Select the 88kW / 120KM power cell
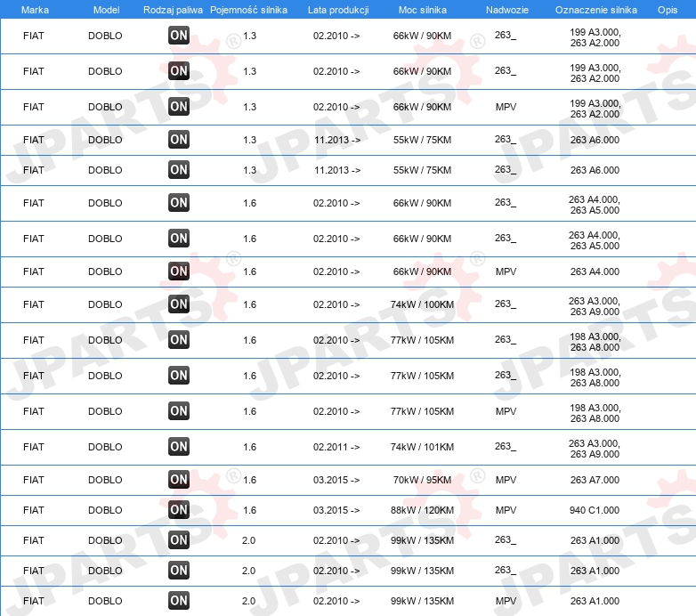 pos(422,510)
